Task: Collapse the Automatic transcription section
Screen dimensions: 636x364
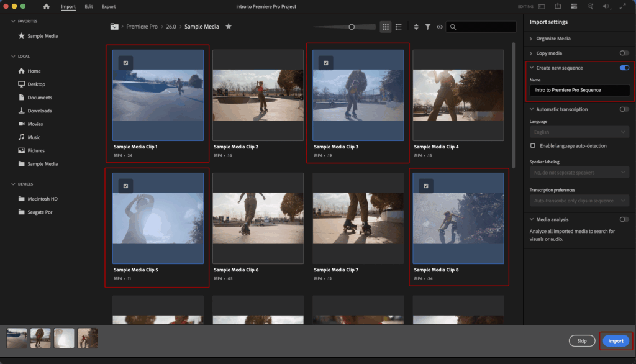Action: pos(532,109)
